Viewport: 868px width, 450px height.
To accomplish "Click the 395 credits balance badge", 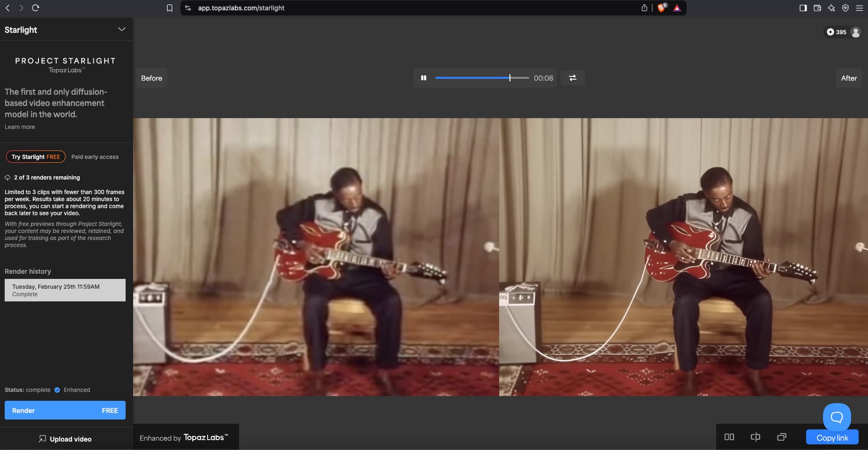I will coord(837,32).
